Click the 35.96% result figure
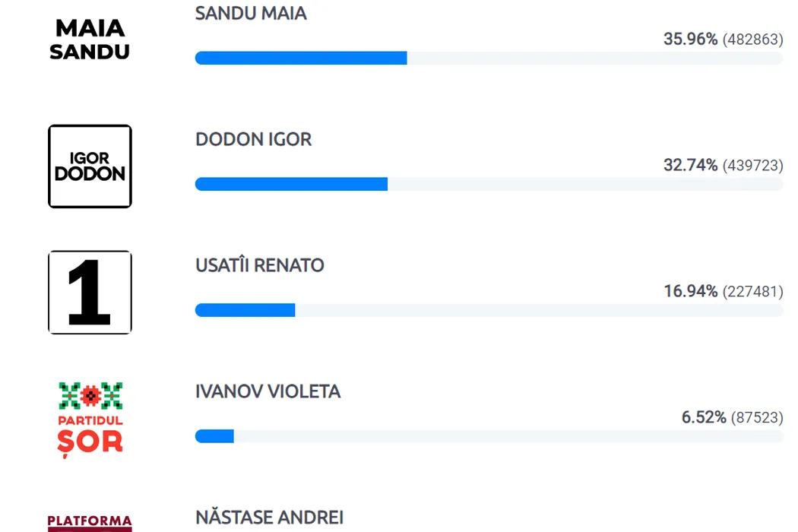This screenshot has height=532, width=798. pos(690,39)
